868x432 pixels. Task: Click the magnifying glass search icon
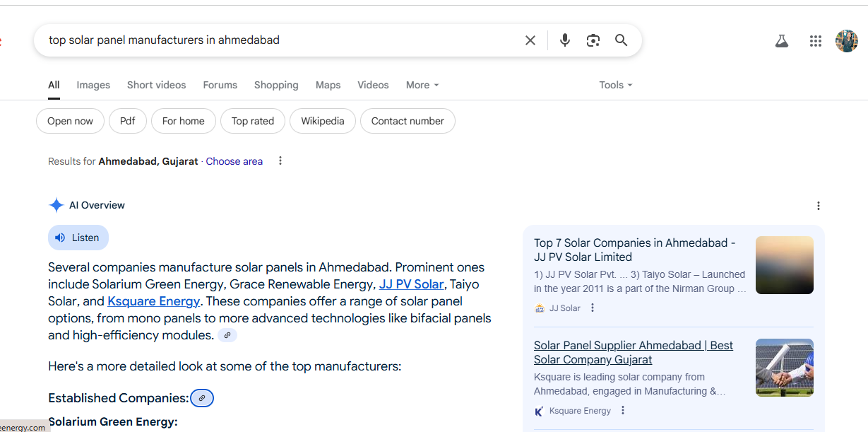click(x=622, y=40)
